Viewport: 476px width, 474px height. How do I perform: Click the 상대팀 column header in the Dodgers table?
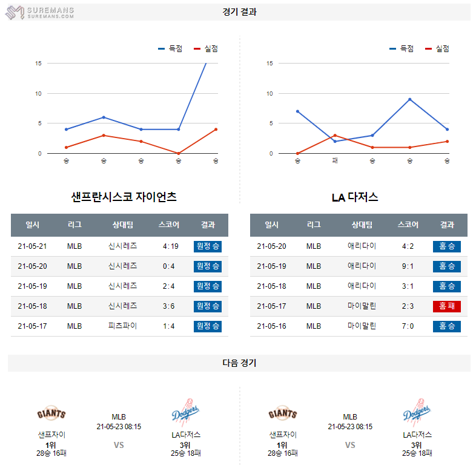point(362,225)
